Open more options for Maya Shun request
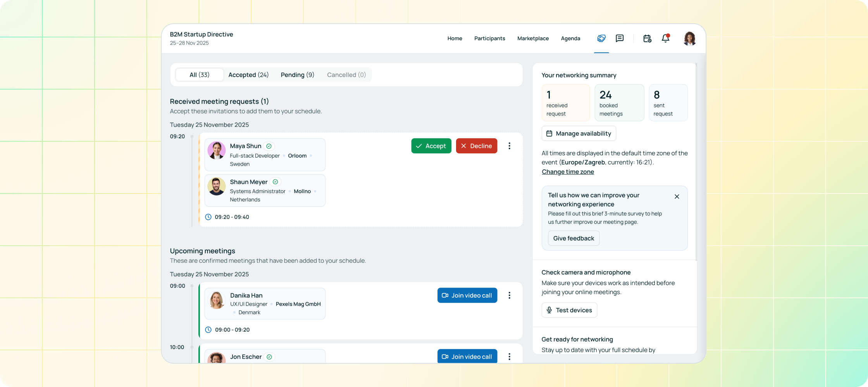The image size is (868, 387). pyautogui.click(x=509, y=146)
